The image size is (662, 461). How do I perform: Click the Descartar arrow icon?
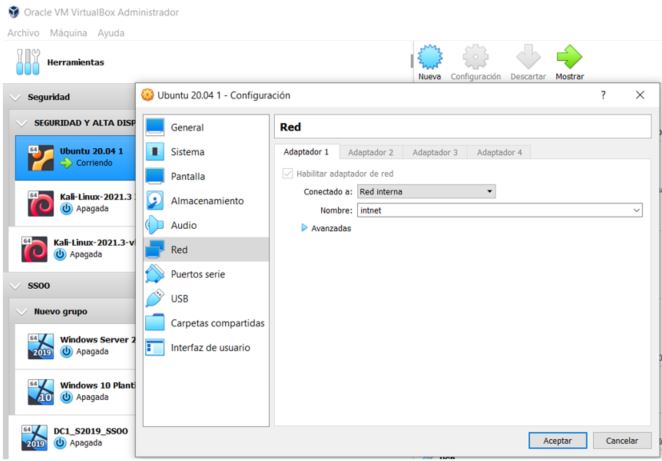click(x=528, y=57)
